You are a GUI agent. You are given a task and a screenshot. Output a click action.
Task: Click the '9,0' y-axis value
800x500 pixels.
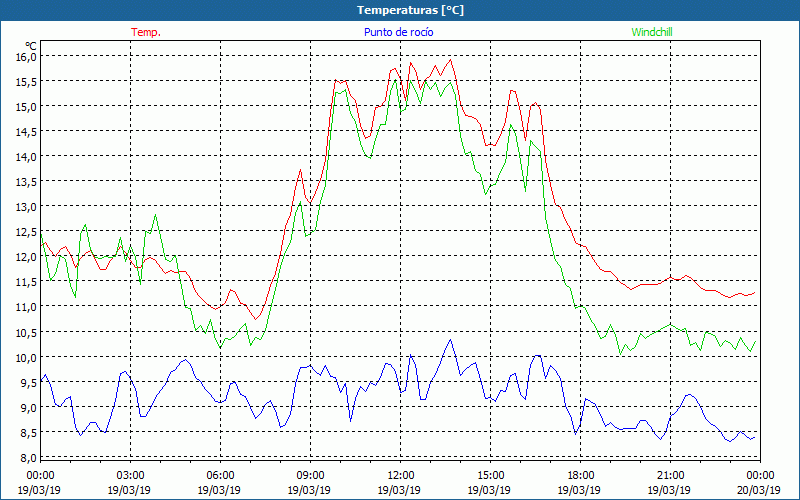pyautogui.click(x=29, y=408)
